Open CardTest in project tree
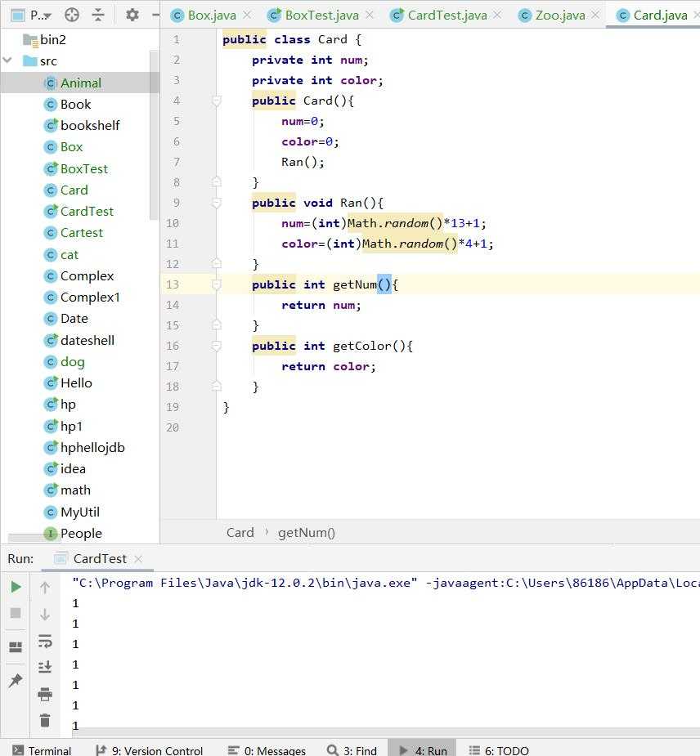Viewport: 700px width, 756px height. click(79, 211)
